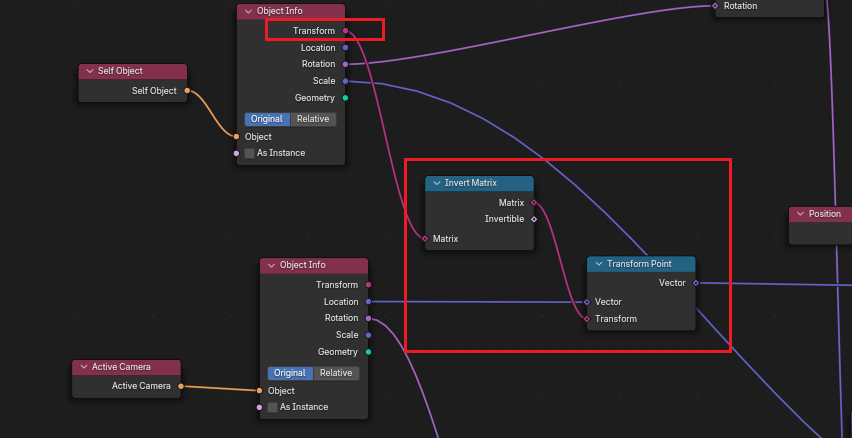Select Relative on lower Object Info node
The image size is (852, 438).
coord(336,373)
